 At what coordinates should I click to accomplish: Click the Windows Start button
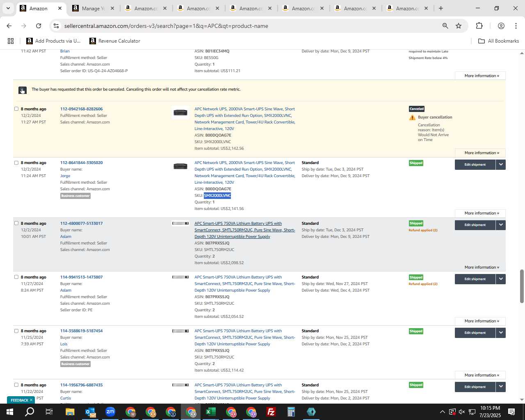click(10, 412)
